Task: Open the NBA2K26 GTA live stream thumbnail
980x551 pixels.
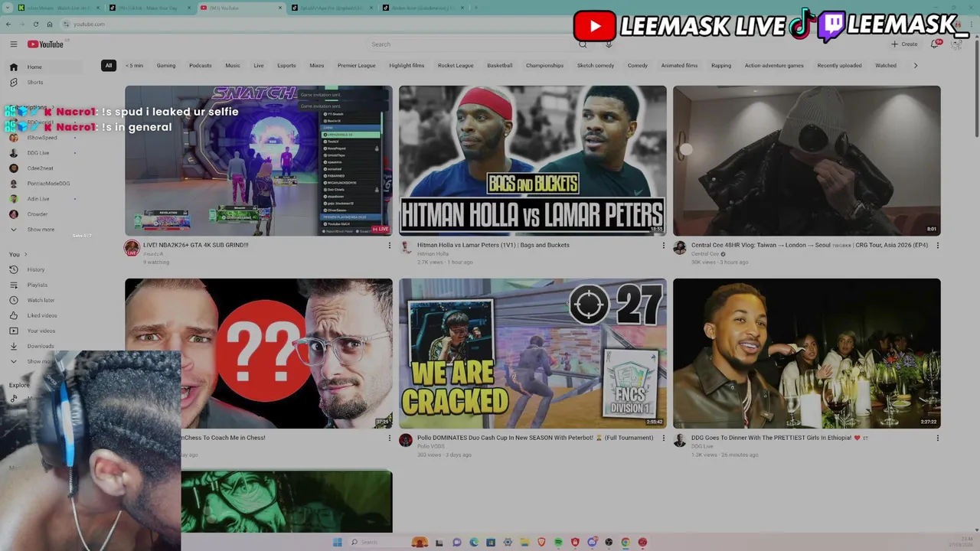Action: [x=259, y=161]
